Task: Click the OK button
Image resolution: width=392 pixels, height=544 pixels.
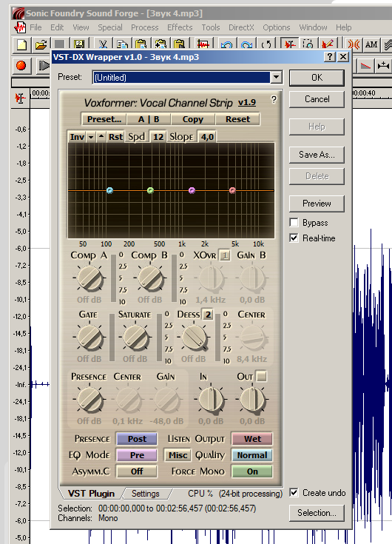Action: tap(317, 78)
